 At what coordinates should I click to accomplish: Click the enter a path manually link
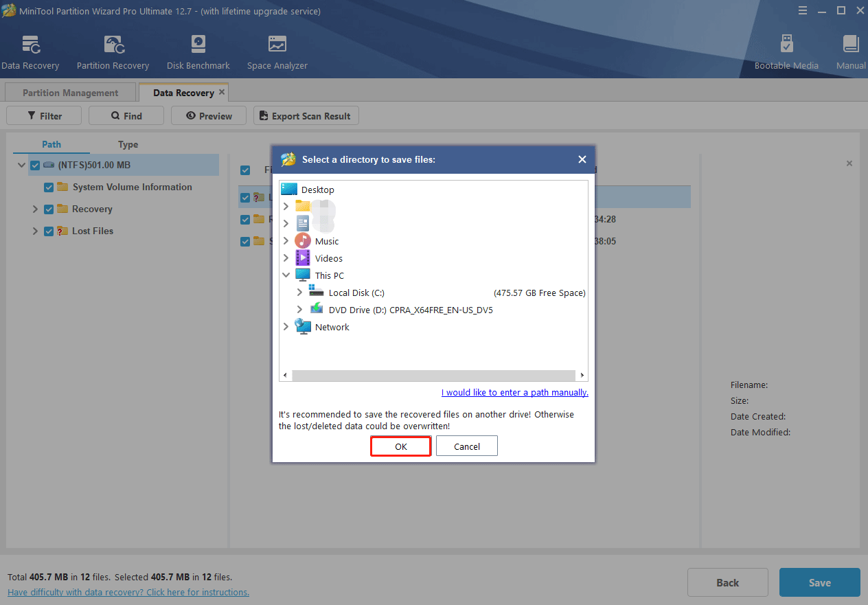(514, 393)
